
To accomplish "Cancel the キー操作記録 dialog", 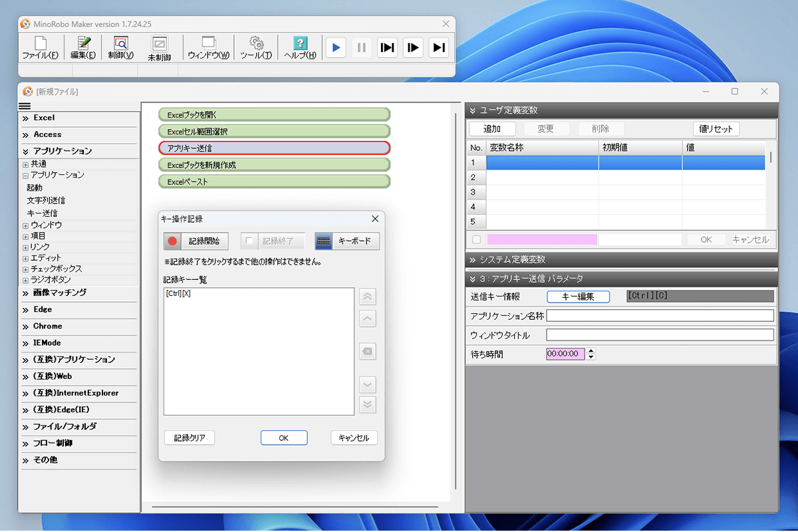I will [x=354, y=438].
